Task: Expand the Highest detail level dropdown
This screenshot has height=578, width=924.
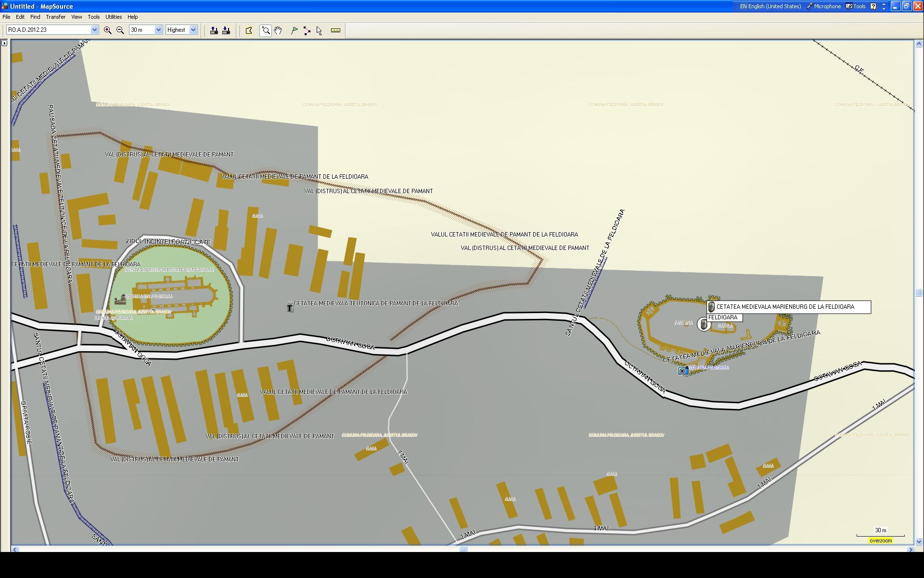Action: 193,30
